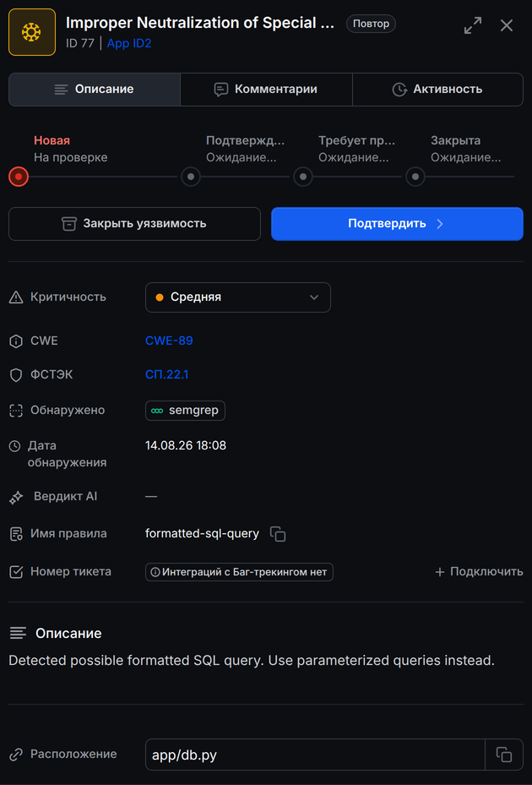Select the Новая status step marker
This screenshot has height=785, width=532.
tap(19, 177)
